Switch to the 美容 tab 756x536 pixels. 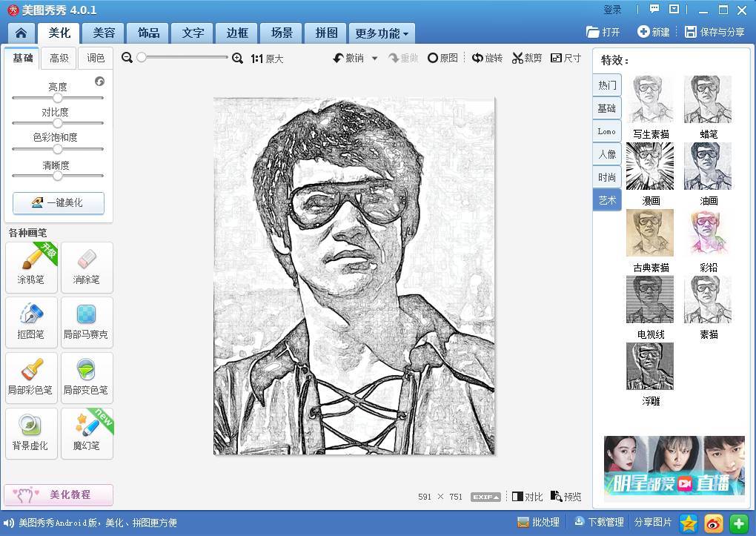click(104, 33)
